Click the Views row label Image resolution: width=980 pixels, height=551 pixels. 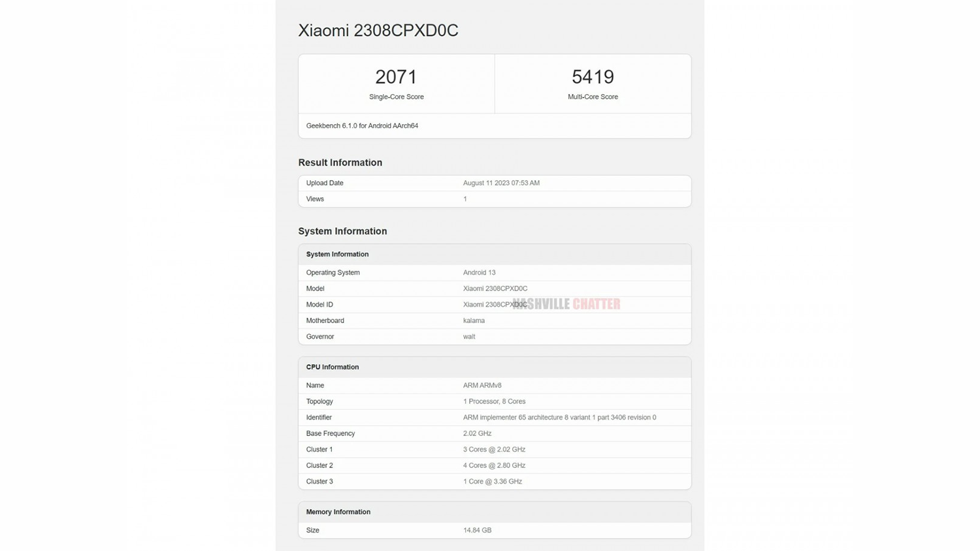[x=315, y=199]
